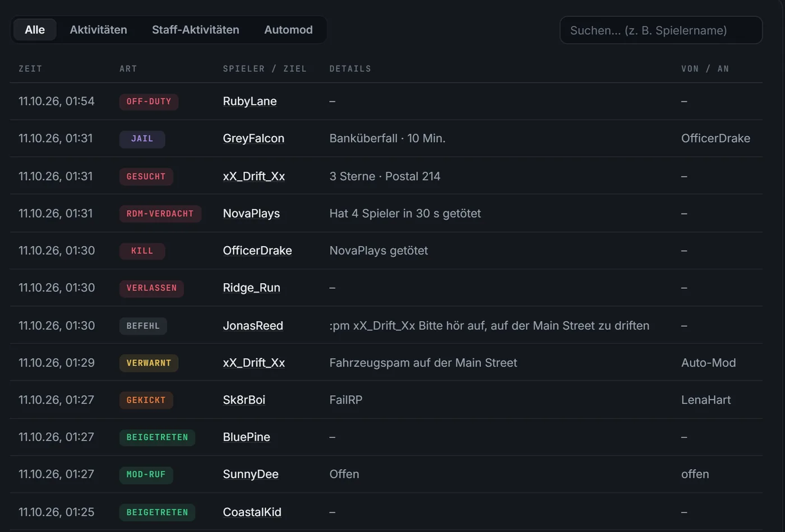Select the VERLASSEN badge
This screenshot has width=785, height=532.
click(151, 288)
